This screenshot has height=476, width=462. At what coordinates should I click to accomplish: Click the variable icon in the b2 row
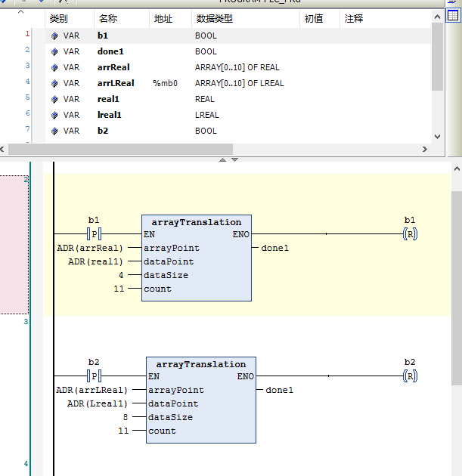(x=54, y=131)
